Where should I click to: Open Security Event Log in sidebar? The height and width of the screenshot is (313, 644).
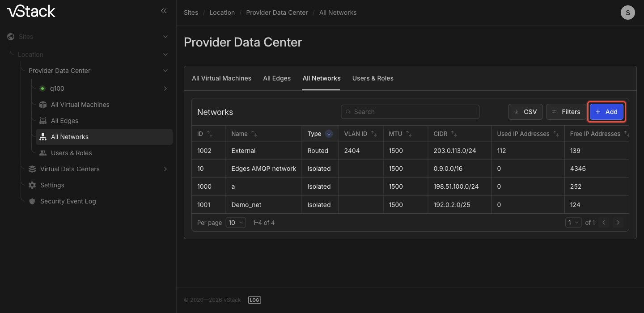pos(68,201)
